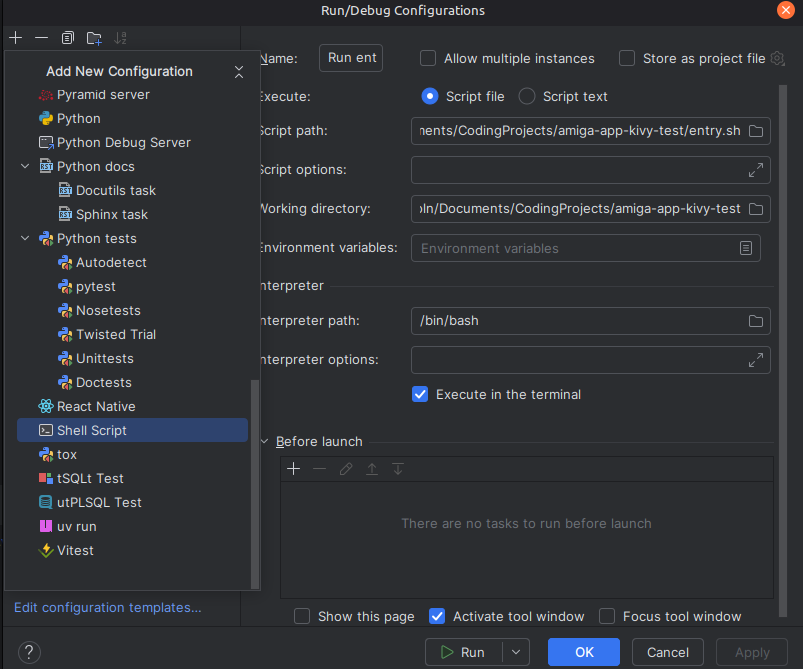Select Shell Script from configuration list
Image resolution: width=803 pixels, height=669 pixels.
point(92,430)
